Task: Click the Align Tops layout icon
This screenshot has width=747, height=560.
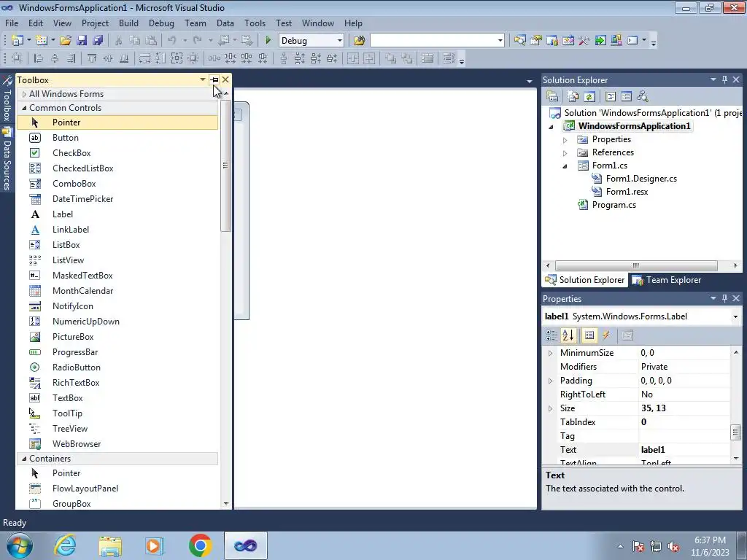Action: [92, 58]
